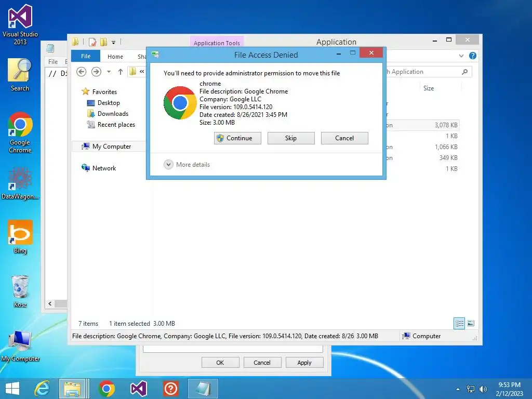Click the Properties quick access icon
Viewport: 532px width, 399px height.
(x=92, y=42)
